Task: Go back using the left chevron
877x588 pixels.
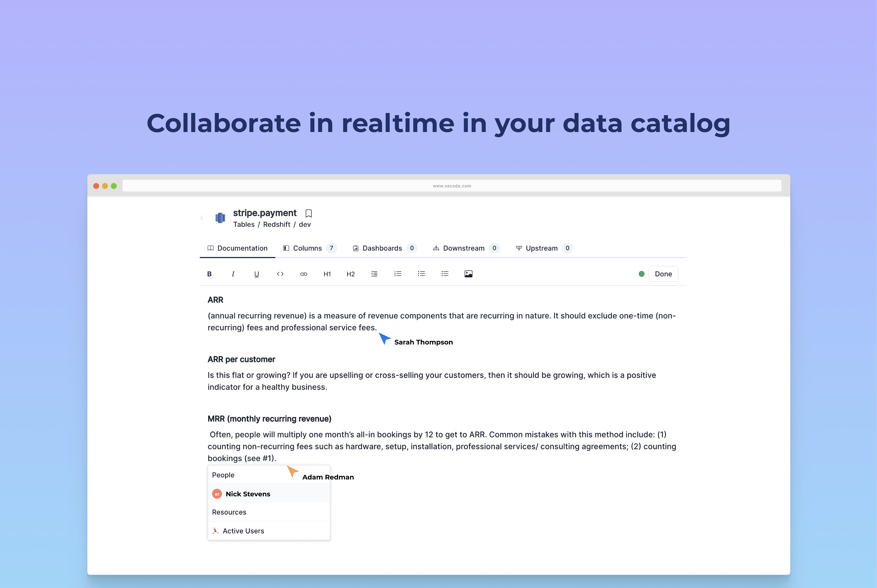Action: point(202,218)
